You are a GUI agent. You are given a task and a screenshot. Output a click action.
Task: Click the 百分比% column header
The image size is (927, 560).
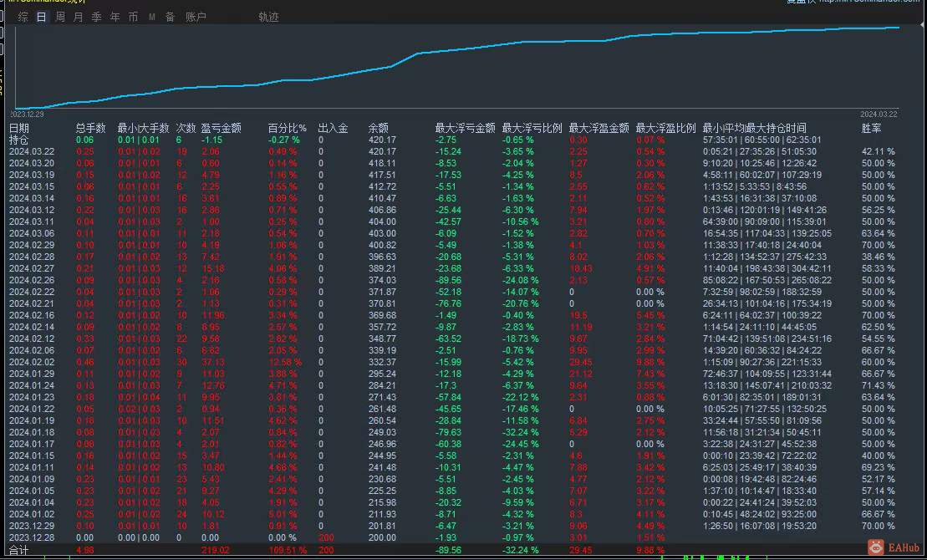point(288,129)
